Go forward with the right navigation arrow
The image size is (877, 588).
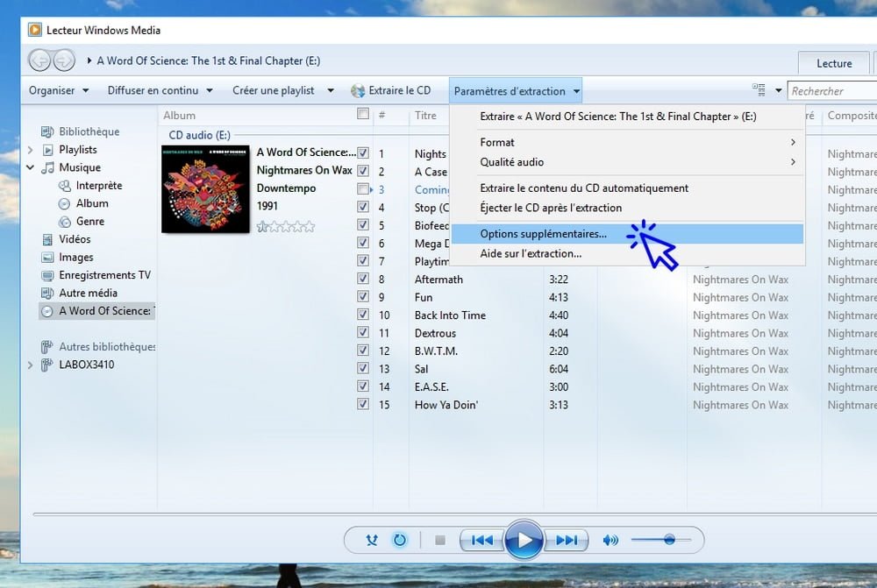(64, 60)
